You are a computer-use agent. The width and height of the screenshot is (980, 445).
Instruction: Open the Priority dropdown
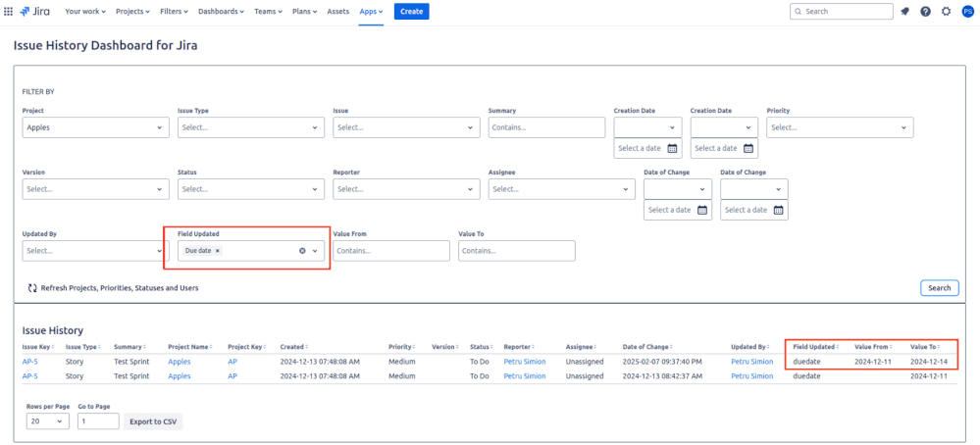840,127
